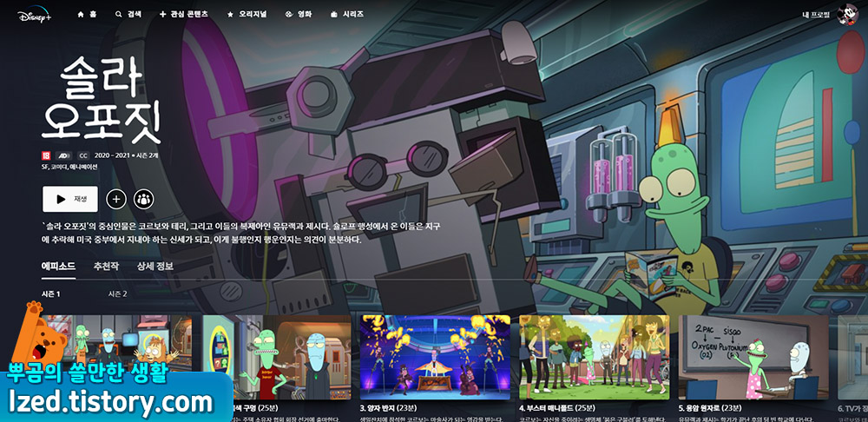Image resolution: width=868 pixels, height=422 pixels.
Task: Switch to the 에피소드 tab
Action: [x=59, y=267]
